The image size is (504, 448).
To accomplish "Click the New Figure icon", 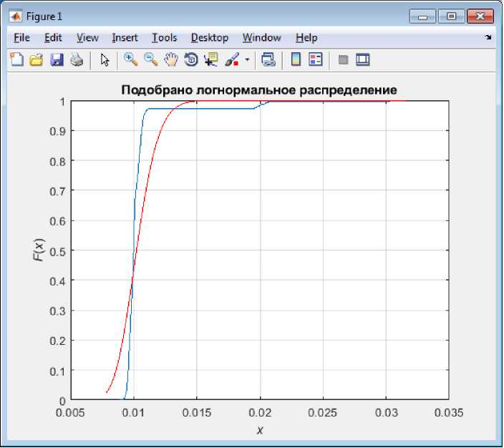I will (16, 60).
